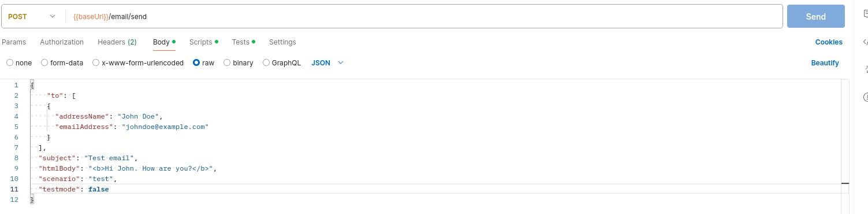Viewport: 868px width, 214px height.
Task: Switch to the Params tab
Action: pos(14,42)
